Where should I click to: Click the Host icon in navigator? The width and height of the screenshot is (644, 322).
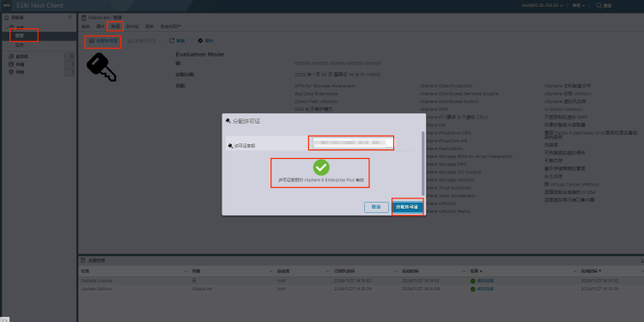(11, 27)
